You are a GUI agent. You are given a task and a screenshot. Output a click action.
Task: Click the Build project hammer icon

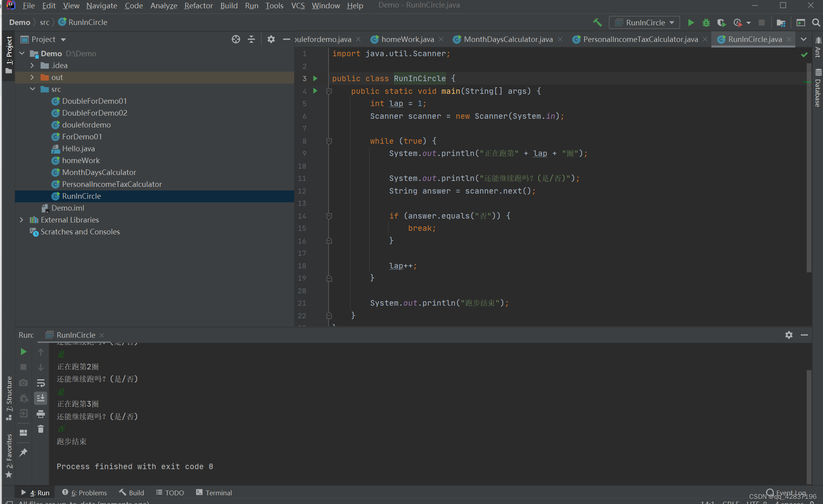(597, 23)
